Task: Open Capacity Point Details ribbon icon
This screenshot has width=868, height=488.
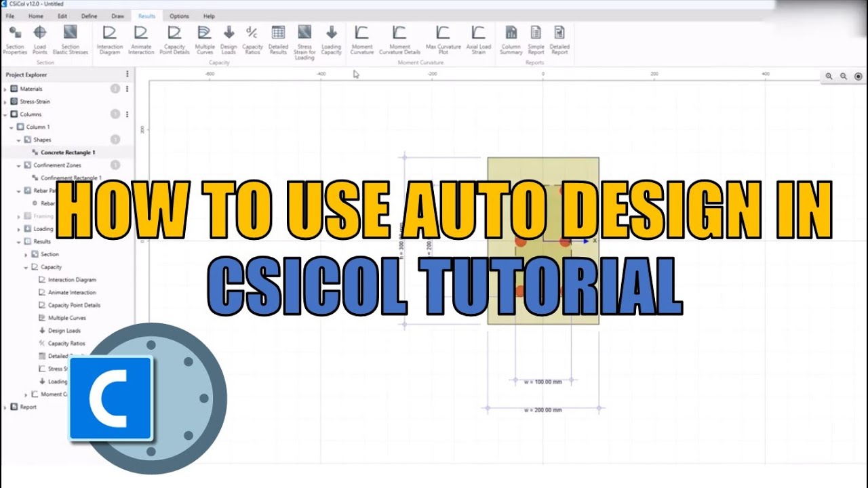Action: click(174, 40)
